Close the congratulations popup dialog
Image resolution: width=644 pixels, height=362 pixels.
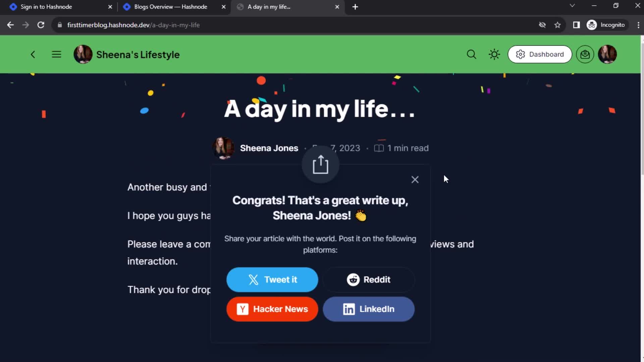click(415, 179)
